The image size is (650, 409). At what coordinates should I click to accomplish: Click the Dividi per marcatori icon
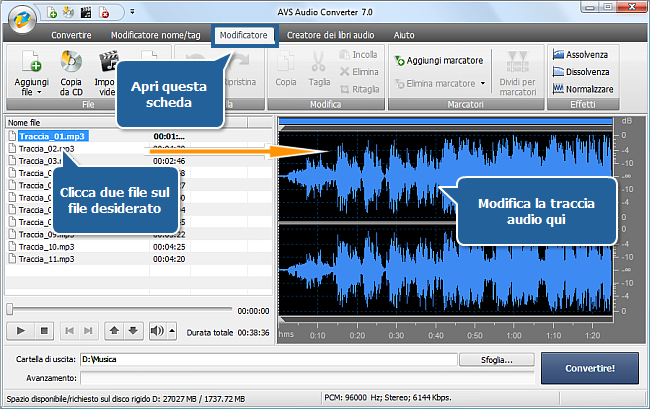tap(520, 63)
